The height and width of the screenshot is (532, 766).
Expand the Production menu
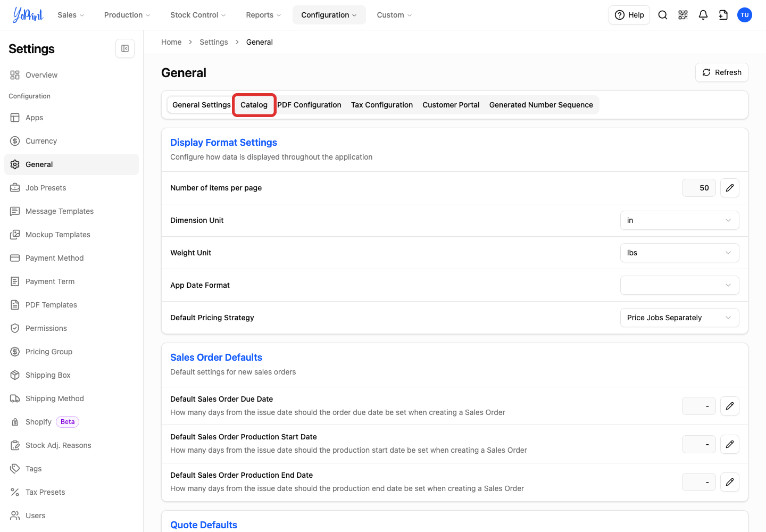click(127, 15)
